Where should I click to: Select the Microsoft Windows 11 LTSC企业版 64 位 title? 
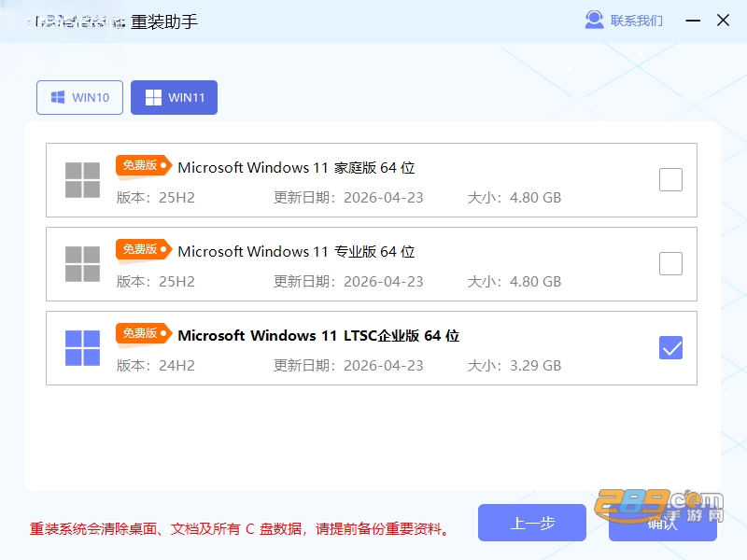pos(318,336)
